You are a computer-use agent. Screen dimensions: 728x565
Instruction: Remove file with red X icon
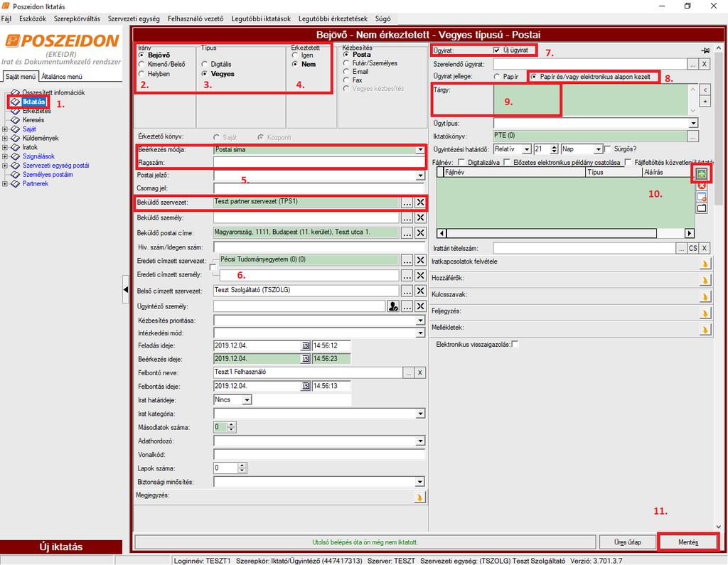(x=702, y=185)
